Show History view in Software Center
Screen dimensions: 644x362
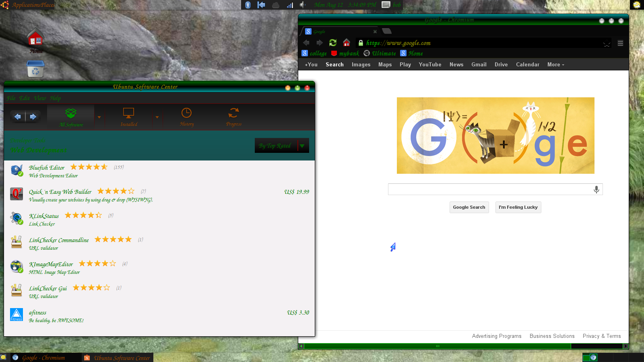pyautogui.click(x=187, y=117)
